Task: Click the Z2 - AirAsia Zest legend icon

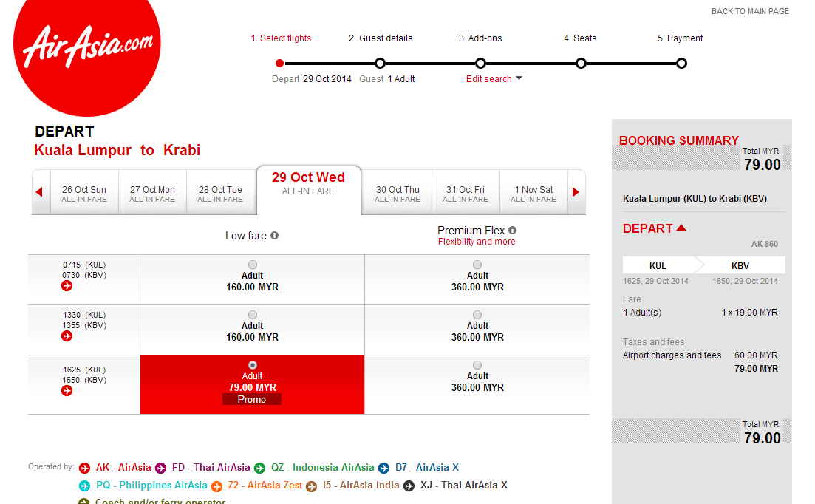Action: pyautogui.click(x=216, y=486)
